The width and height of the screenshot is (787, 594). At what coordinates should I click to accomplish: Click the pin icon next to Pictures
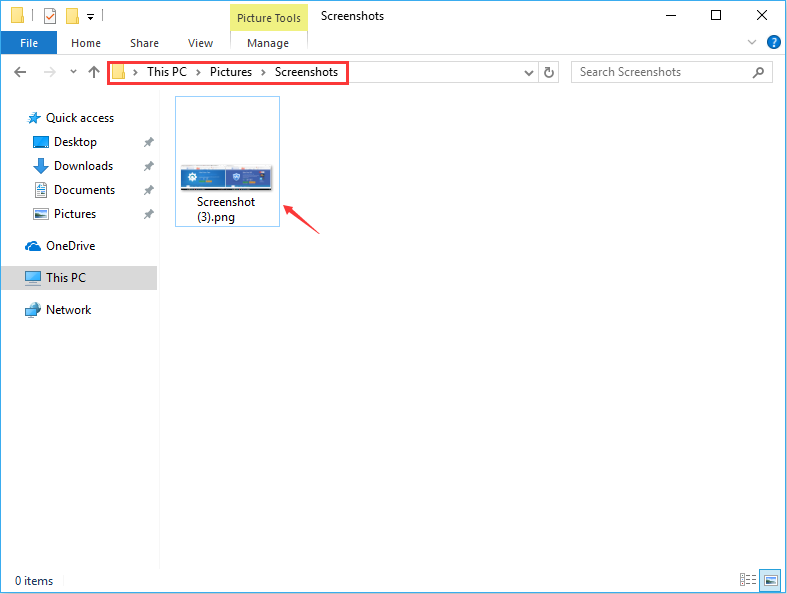(x=149, y=214)
